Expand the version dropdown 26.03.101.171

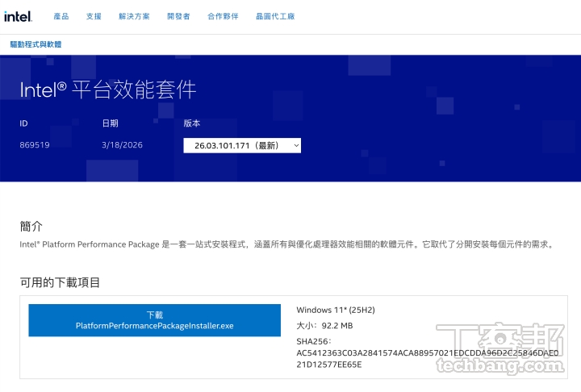point(242,145)
